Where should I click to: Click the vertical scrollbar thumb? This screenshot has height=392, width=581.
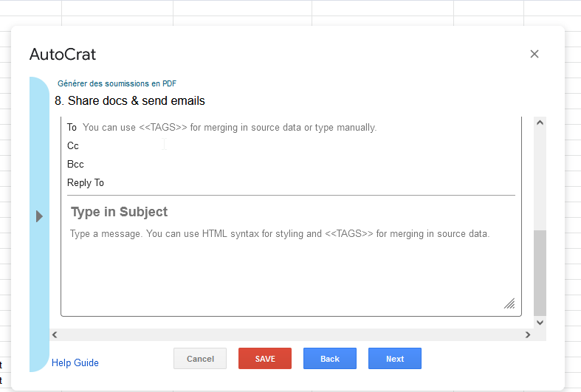coord(540,272)
